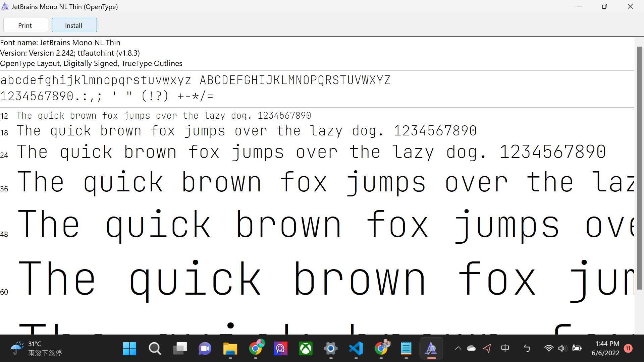
Task: Restore down the font viewer window
Action: click(604, 6)
